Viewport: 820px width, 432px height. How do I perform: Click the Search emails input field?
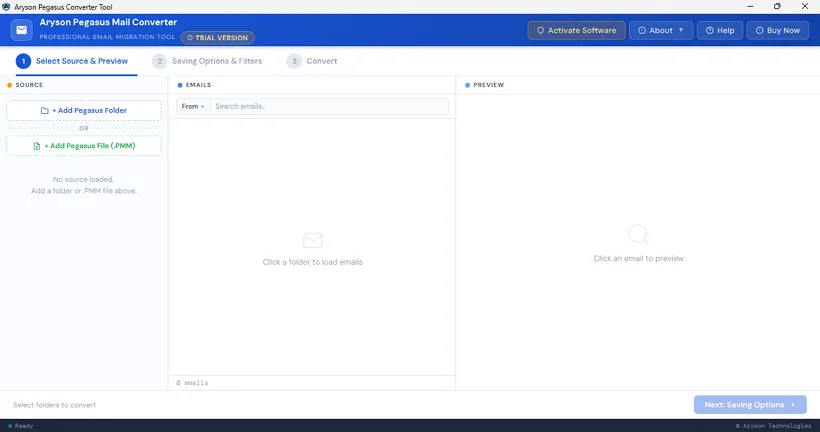(x=329, y=106)
